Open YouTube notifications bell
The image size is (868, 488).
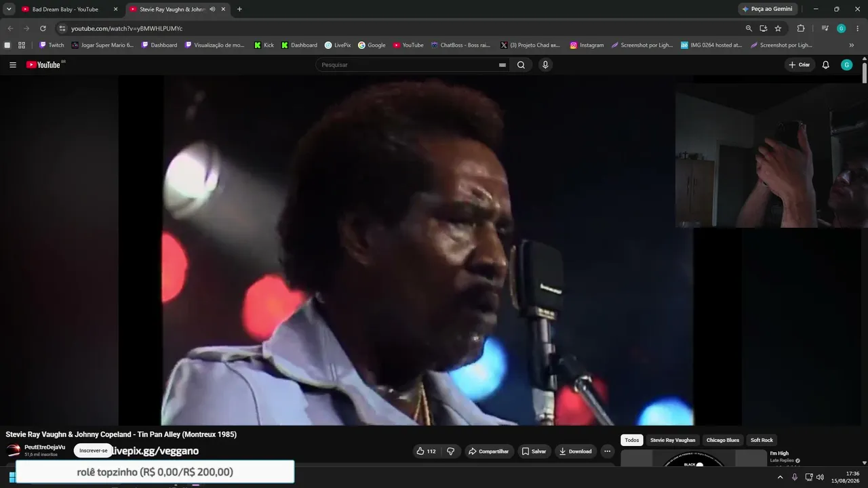[825, 65]
